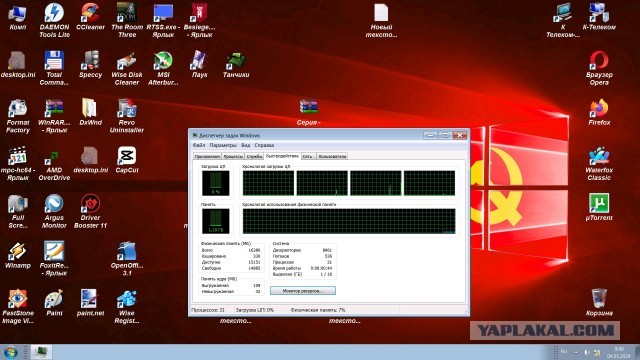The width and height of the screenshot is (640, 360).
Task: Select the paint.net desktop icon
Action: pos(90,303)
